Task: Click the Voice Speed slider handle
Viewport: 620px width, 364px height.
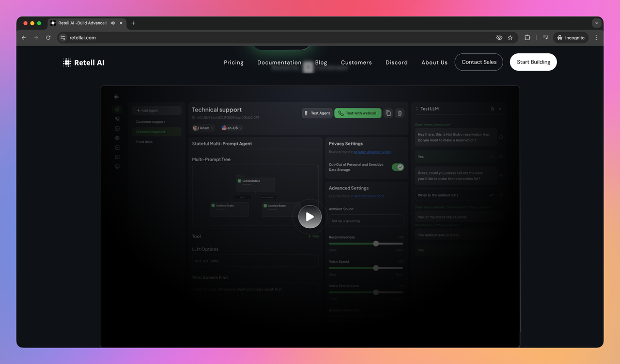Action: pyautogui.click(x=376, y=268)
